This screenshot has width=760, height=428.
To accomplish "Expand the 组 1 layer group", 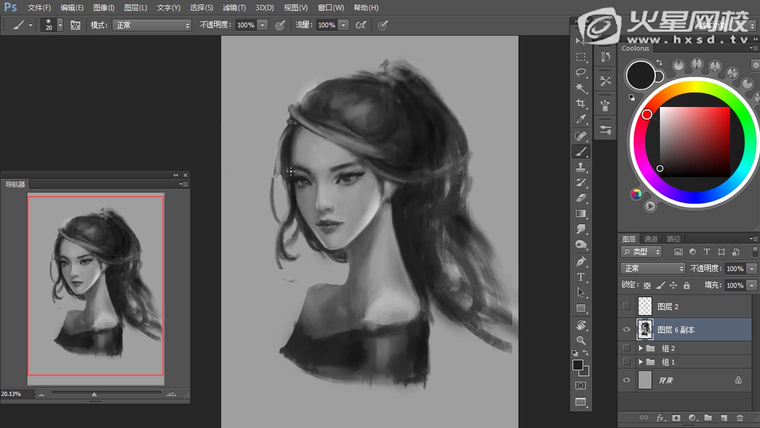I will click(x=639, y=362).
